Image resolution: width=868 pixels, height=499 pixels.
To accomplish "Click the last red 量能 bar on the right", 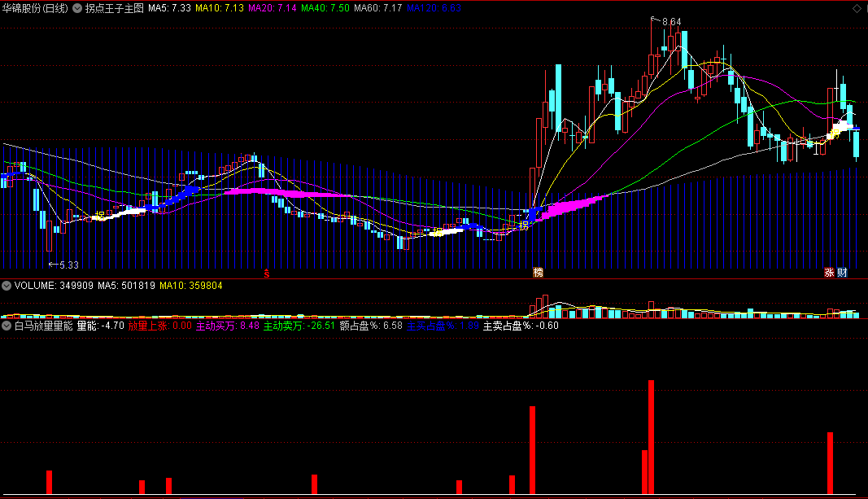I will [x=831, y=463].
